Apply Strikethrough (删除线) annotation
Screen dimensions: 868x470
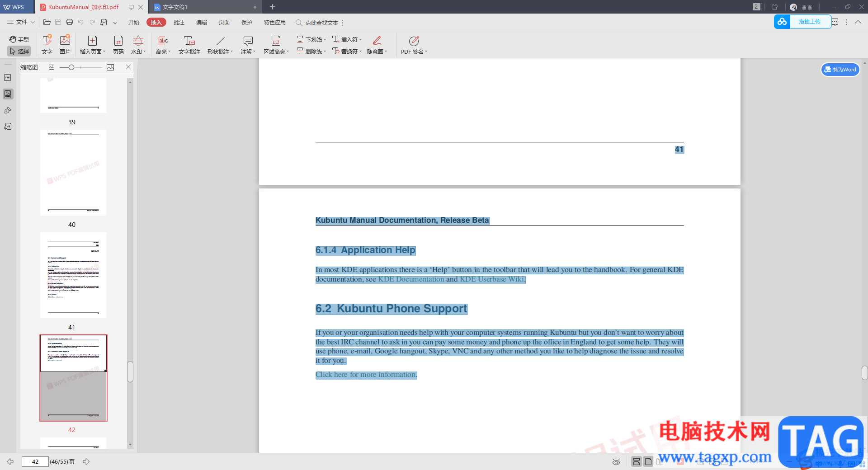(x=311, y=51)
